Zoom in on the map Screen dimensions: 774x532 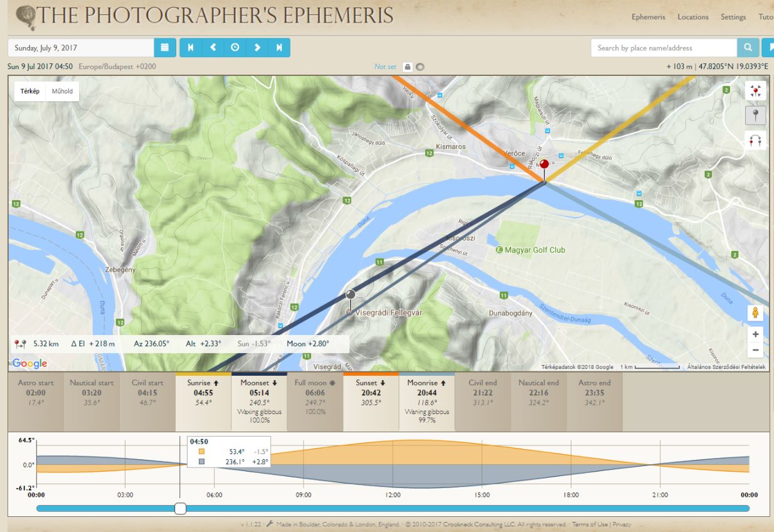(756, 334)
